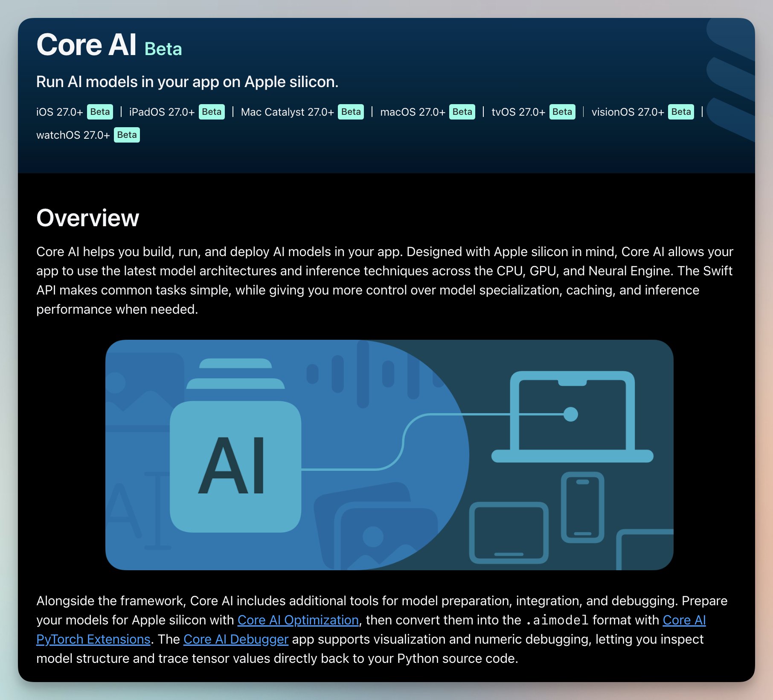This screenshot has width=773, height=700.
Task: Click the visionOS 27.0+ platform text
Action: point(628,112)
